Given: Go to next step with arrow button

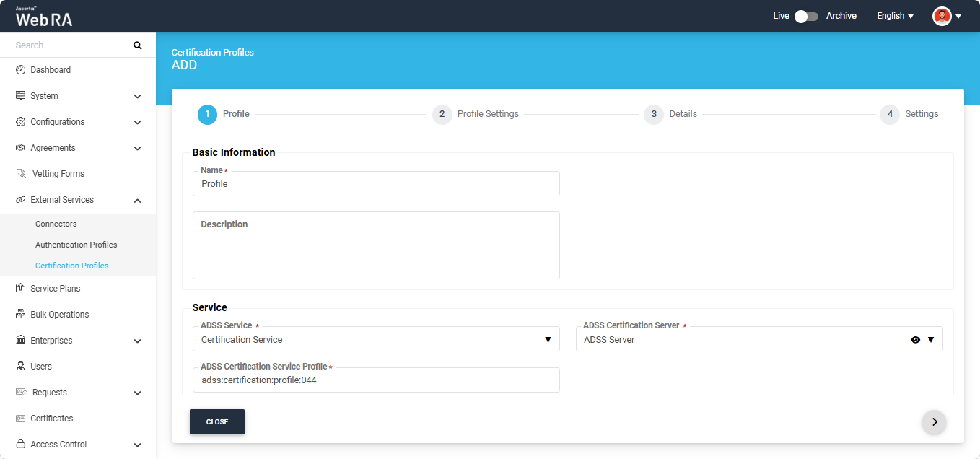Looking at the screenshot, I should (935, 422).
